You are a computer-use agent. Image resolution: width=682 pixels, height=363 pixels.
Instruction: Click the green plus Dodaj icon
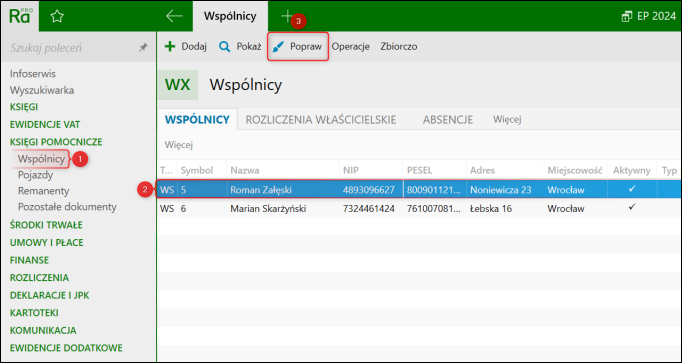pyautogui.click(x=170, y=47)
